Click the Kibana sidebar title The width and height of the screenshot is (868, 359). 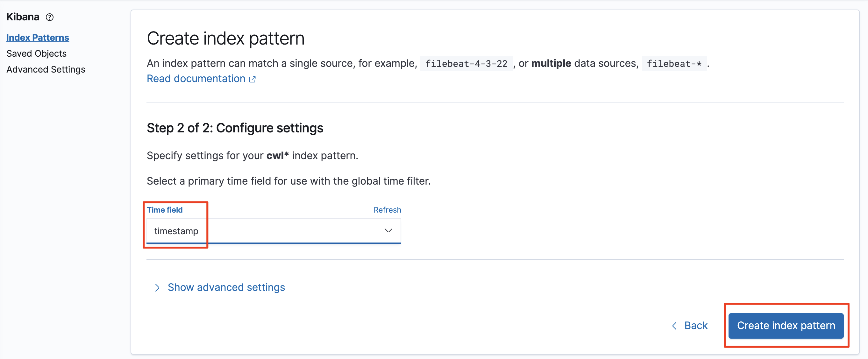[x=23, y=17]
